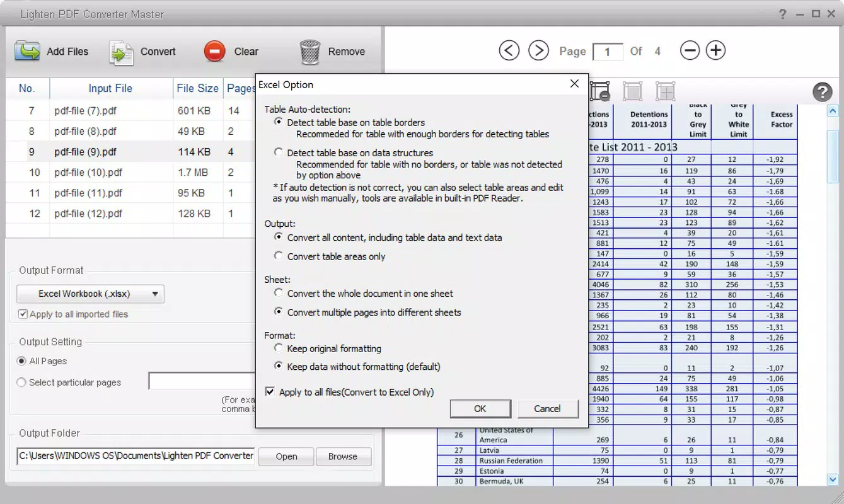Click the 'Detentions 2011-2013' heading in preview
The height and width of the screenshot is (504, 844).
649,120
